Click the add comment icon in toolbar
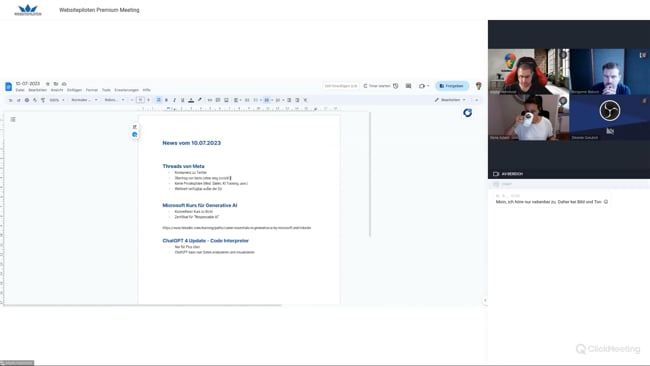650x366 pixels. tap(218, 100)
